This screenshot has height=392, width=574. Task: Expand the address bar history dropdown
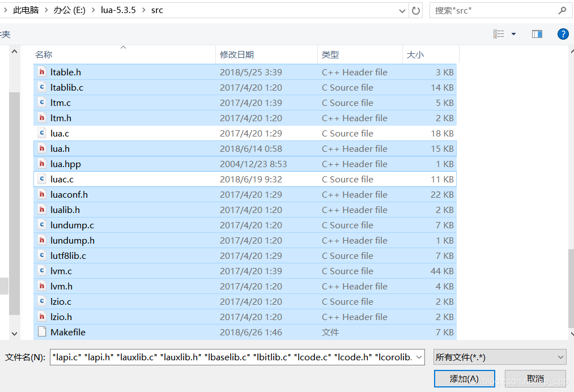click(x=402, y=11)
